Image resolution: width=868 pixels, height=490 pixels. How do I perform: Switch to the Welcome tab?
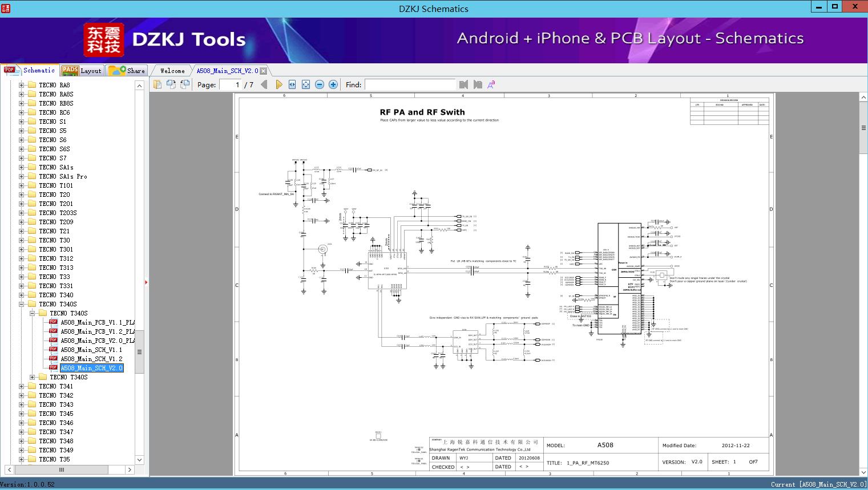tap(172, 71)
